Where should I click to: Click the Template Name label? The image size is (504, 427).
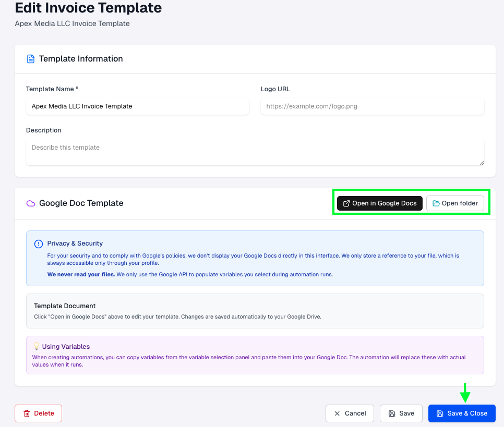coord(52,89)
